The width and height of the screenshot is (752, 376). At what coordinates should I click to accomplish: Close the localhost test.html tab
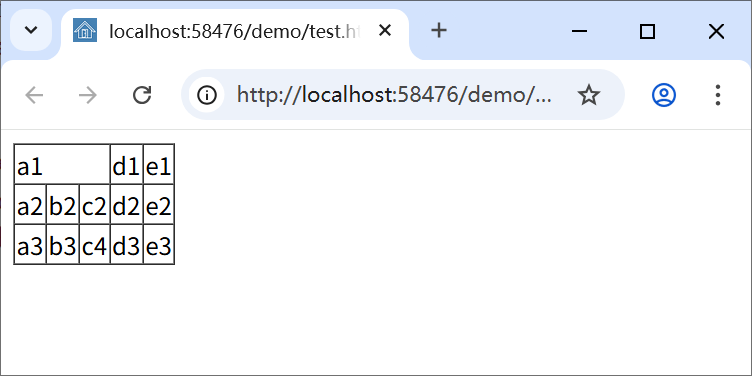pyautogui.click(x=385, y=31)
